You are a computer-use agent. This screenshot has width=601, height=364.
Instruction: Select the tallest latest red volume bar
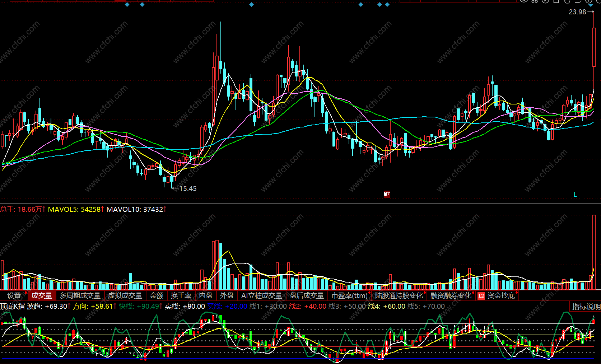(594, 252)
